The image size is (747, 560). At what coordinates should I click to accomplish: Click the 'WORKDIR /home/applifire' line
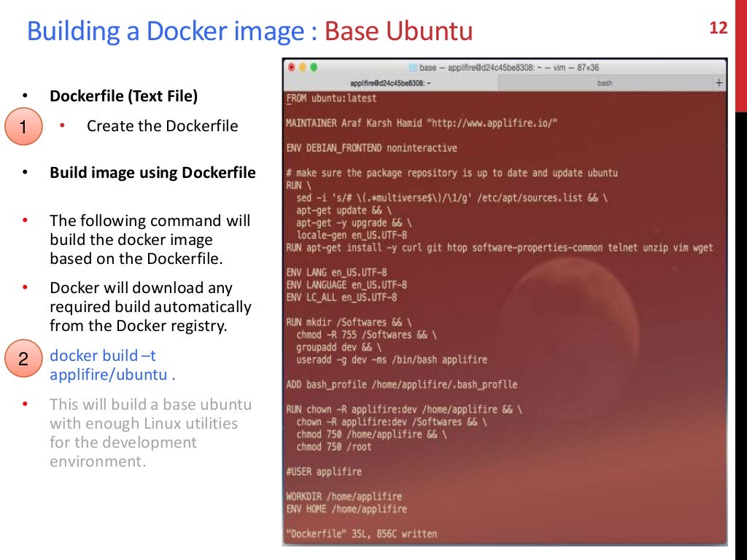(x=344, y=496)
